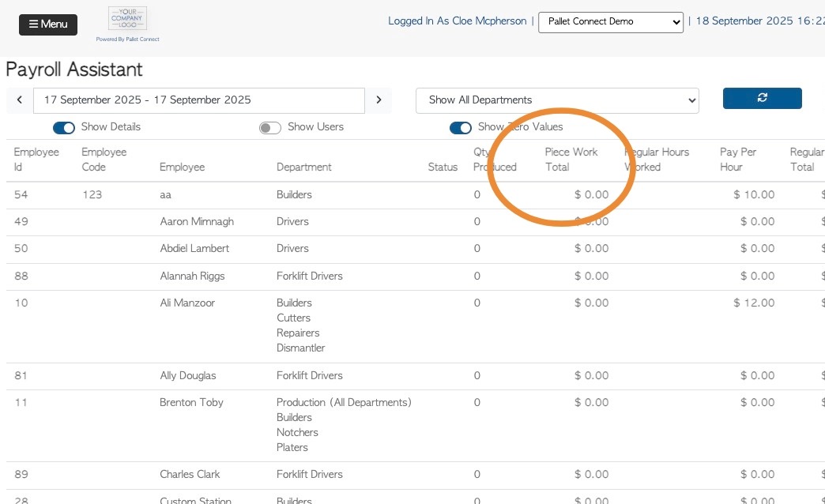Select employee Ali Manzoor

pyautogui.click(x=187, y=303)
